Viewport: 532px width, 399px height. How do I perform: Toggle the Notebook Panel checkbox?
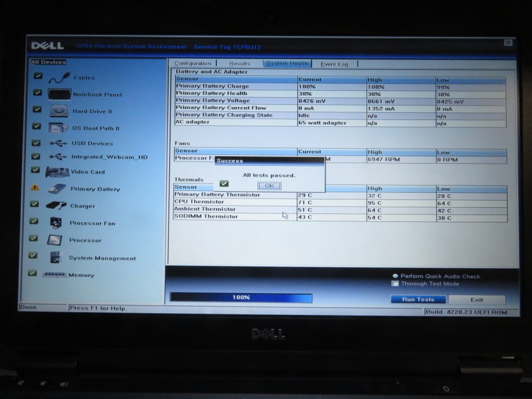click(37, 92)
